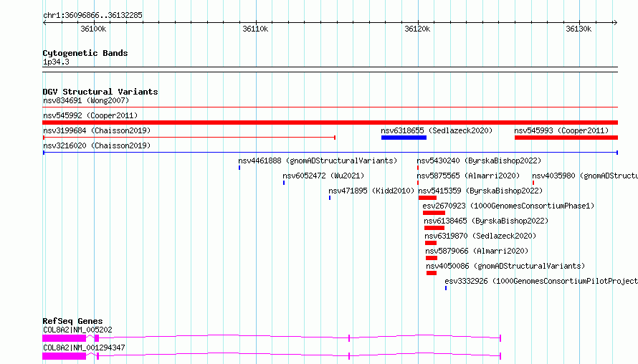Click the red bar under nsv5879066
638x364 pixels.
point(432,258)
